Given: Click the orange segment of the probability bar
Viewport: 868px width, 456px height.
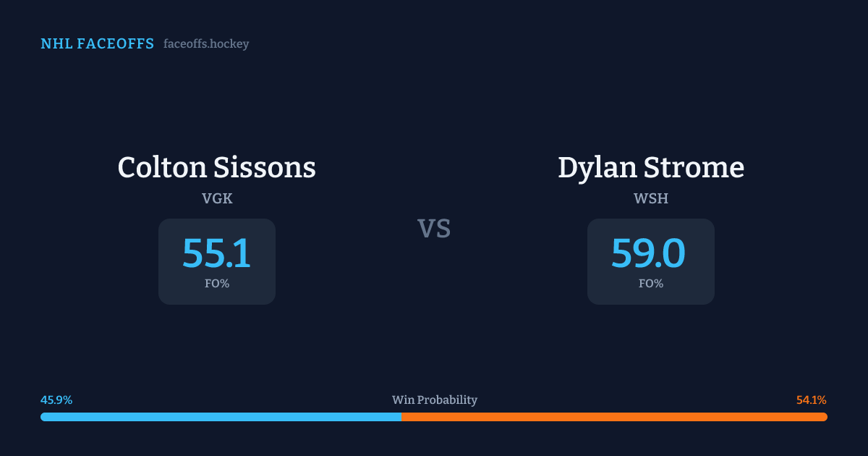Looking at the screenshot, I should click(x=615, y=417).
